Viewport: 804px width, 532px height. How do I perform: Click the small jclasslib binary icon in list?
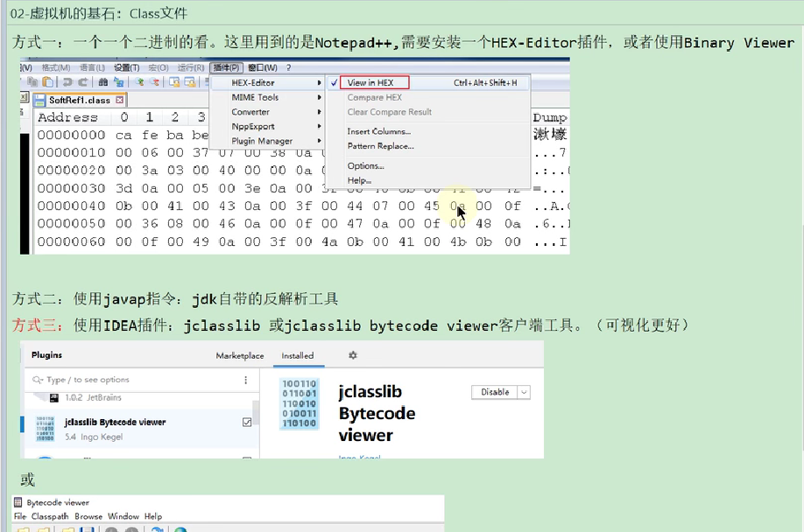46,429
